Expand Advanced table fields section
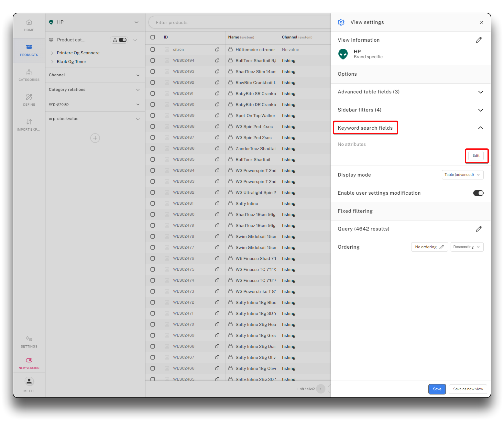Image resolution: width=504 pixels, height=421 pixels. pyautogui.click(x=480, y=92)
